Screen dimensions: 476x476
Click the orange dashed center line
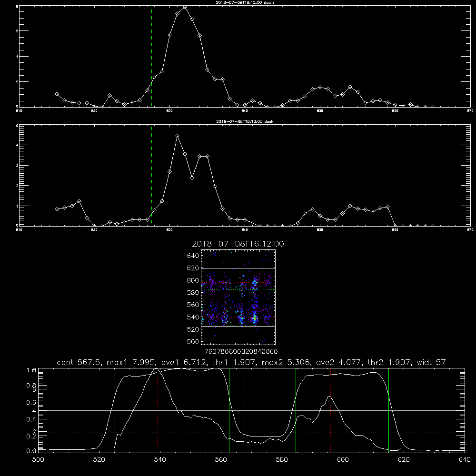pyautogui.click(x=244, y=410)
